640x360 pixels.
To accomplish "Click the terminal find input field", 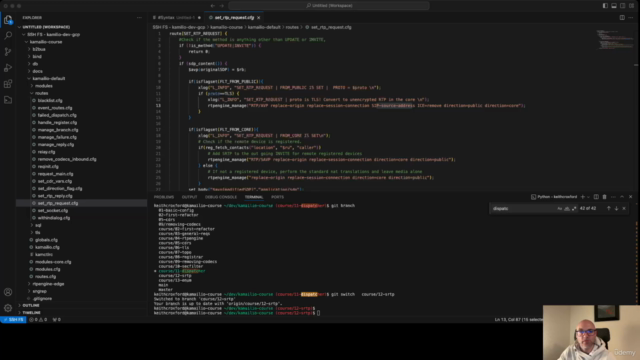I will point(523,209).
